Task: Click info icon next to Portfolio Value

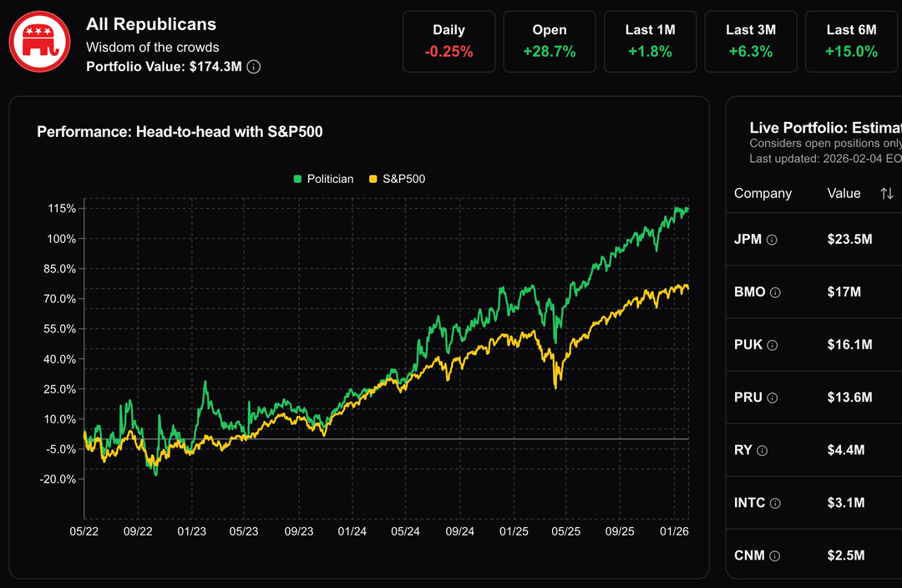Action: click(x=254, y=67)
